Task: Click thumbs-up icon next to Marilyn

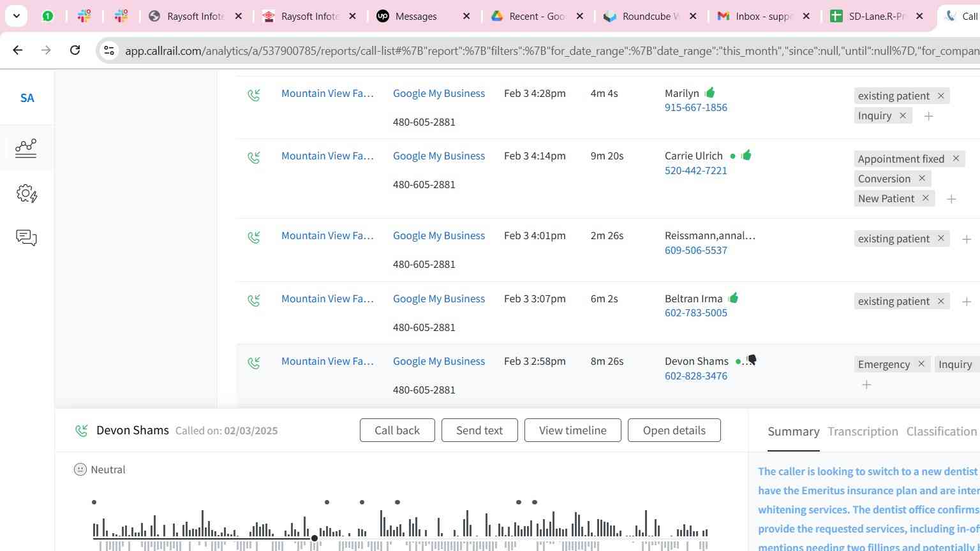Action: [710, 92]
